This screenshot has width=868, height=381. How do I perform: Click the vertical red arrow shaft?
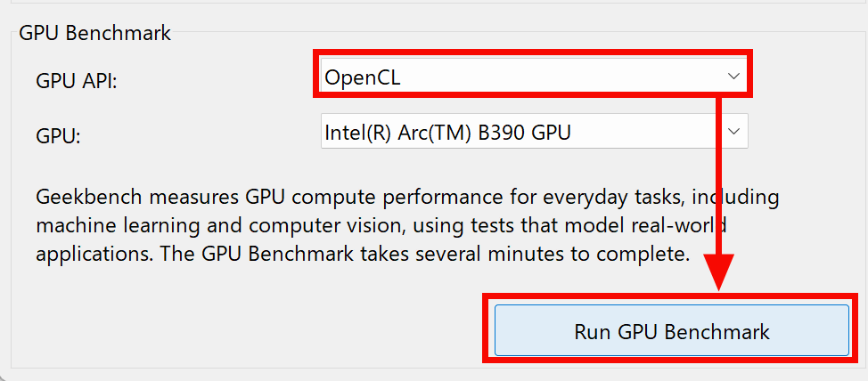coord(719,176)
